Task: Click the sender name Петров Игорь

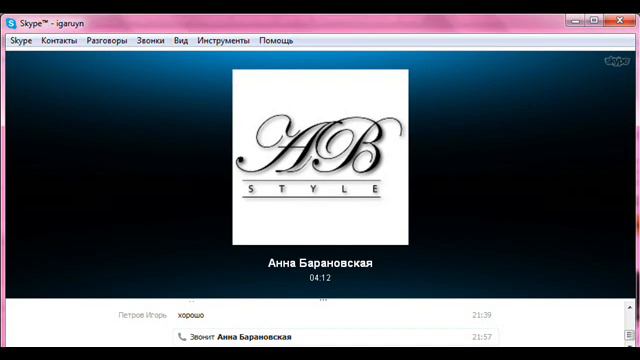Action: pyautogui.click(x=142, y=315)
